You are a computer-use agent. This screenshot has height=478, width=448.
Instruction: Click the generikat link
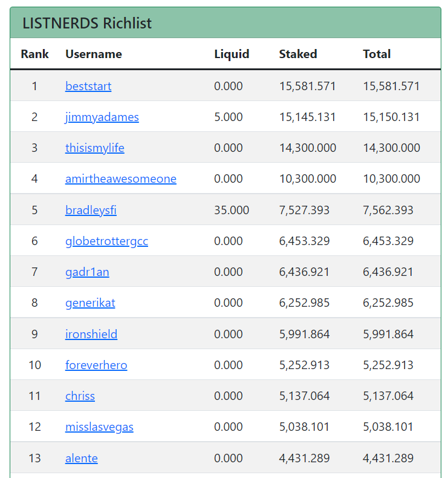pos(90,303)
